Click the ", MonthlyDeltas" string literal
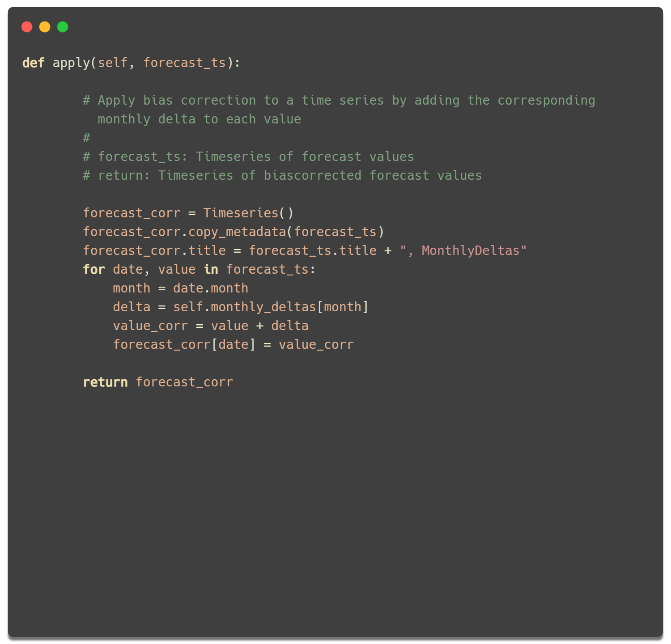 point(463,250)
